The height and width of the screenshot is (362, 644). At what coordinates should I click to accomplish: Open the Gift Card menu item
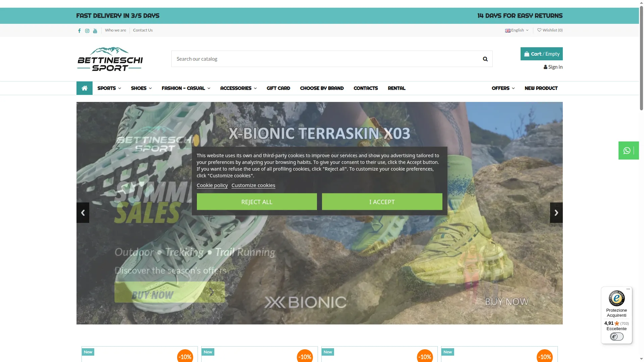tap(278, 88)
